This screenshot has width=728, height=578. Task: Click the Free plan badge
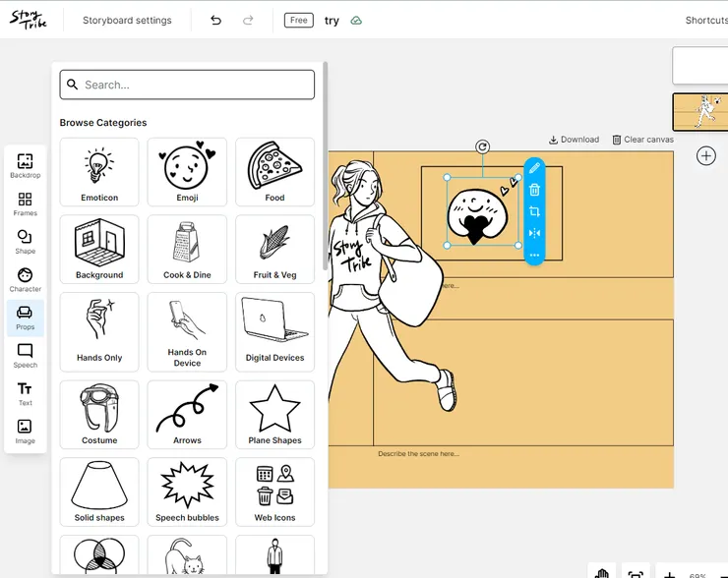coord(298,20)
